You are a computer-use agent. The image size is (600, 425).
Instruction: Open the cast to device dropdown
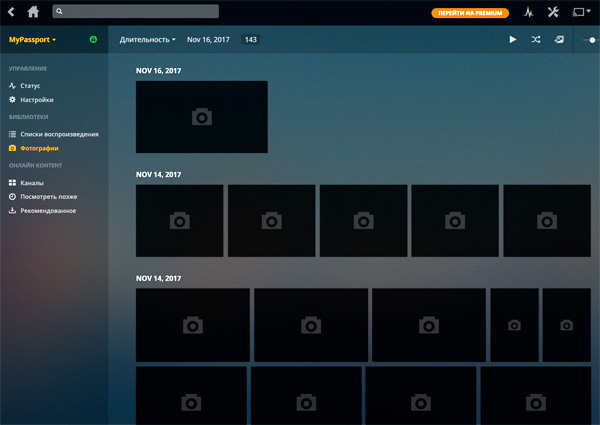pos(581,12)
